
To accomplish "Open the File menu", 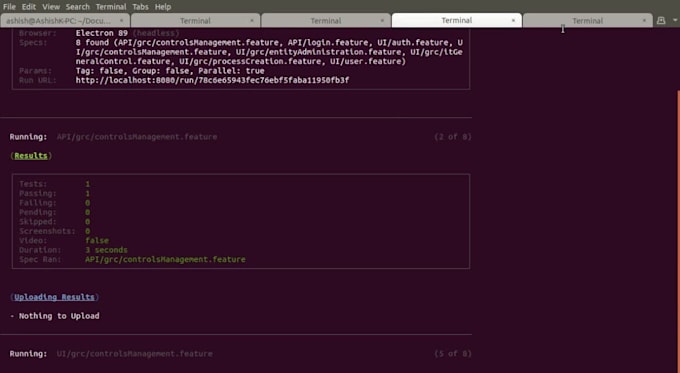I will pos(9,7).
